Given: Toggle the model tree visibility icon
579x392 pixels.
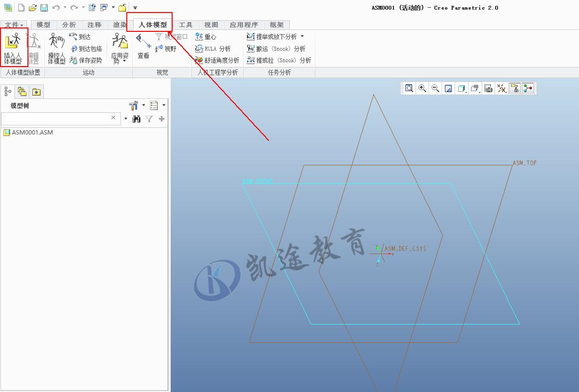Looking at the screenshot, I should [7, 91].
